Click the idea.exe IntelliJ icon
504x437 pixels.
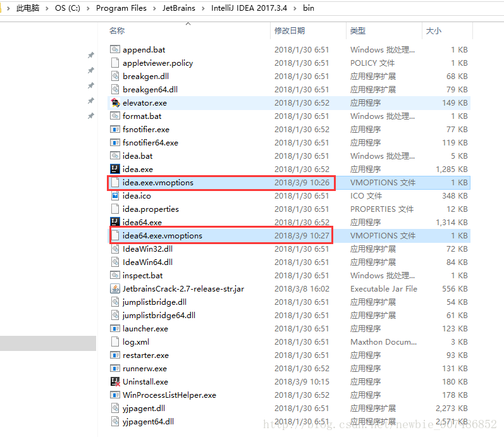[x=115, y=169]
